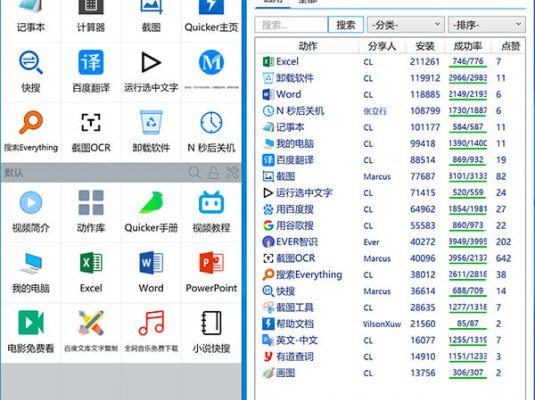Focus the 搜索... text input field

(x=291, y=25)
